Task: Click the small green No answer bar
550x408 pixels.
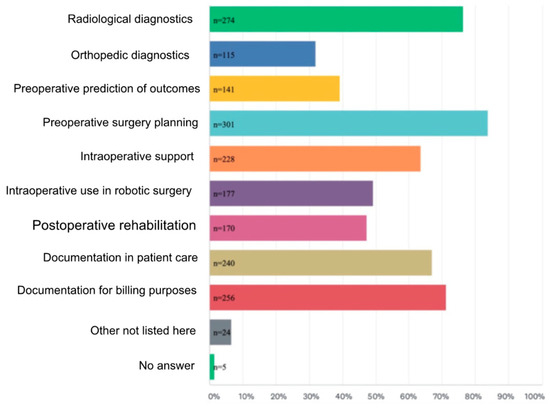Action: (212, 367)
